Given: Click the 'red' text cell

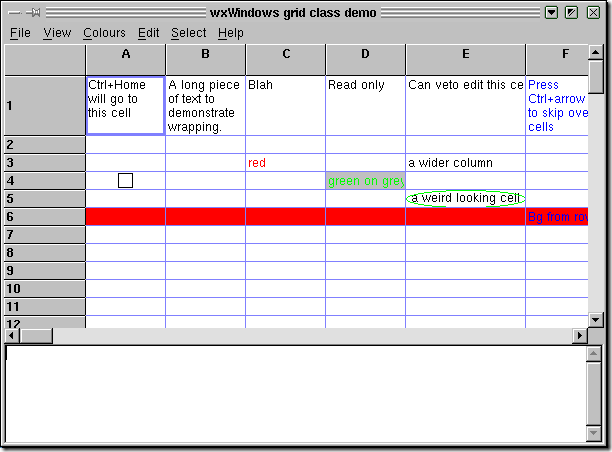Looking at the screenshot, I should coord(286,163).
